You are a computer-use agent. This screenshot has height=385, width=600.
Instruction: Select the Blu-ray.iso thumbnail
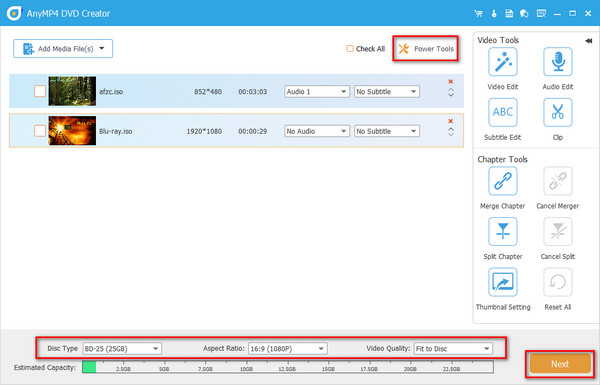click(72, 131)
